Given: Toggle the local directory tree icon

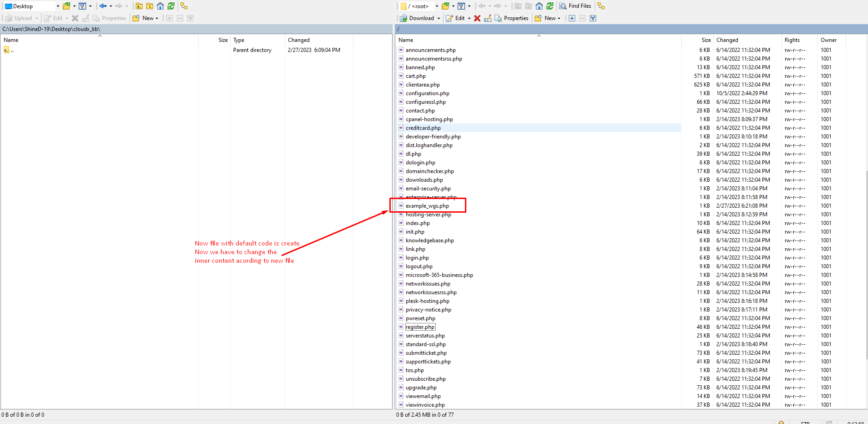Looking at the screenshot, I should (x=184, y=6).
